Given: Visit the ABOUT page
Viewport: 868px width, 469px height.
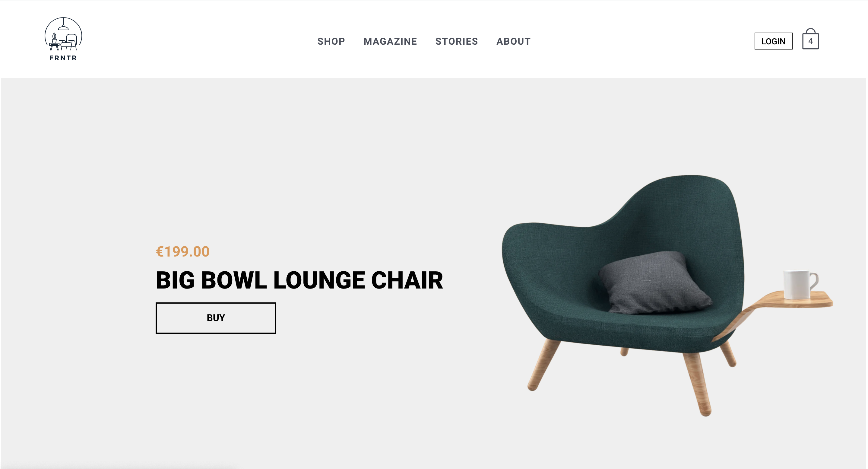Looking at the screenshot, I should point(514,41).
